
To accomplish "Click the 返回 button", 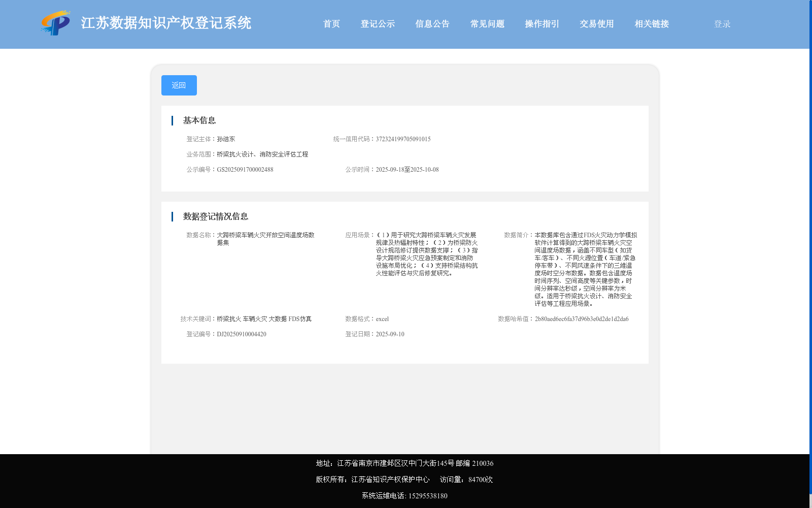I will click(x=179, y=85).
